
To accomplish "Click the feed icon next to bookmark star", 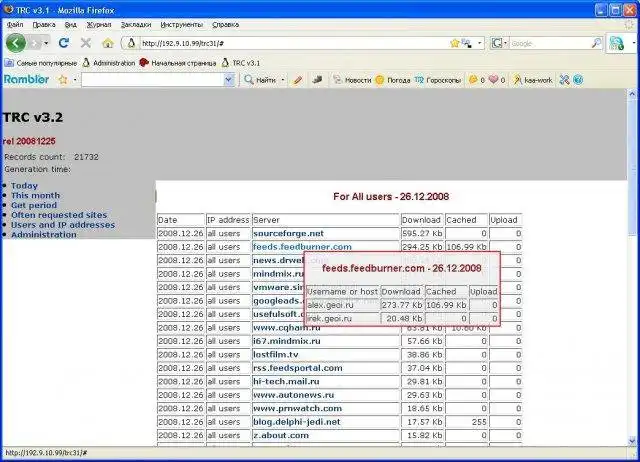I will (466, 43).
